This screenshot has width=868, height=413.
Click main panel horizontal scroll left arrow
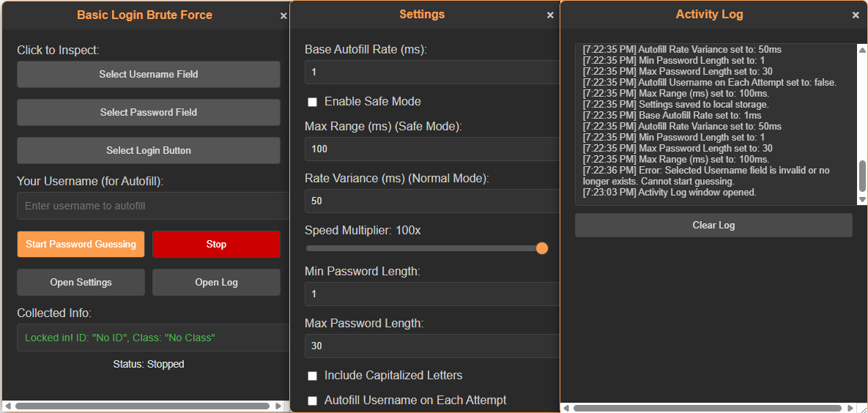coord(7,406)
